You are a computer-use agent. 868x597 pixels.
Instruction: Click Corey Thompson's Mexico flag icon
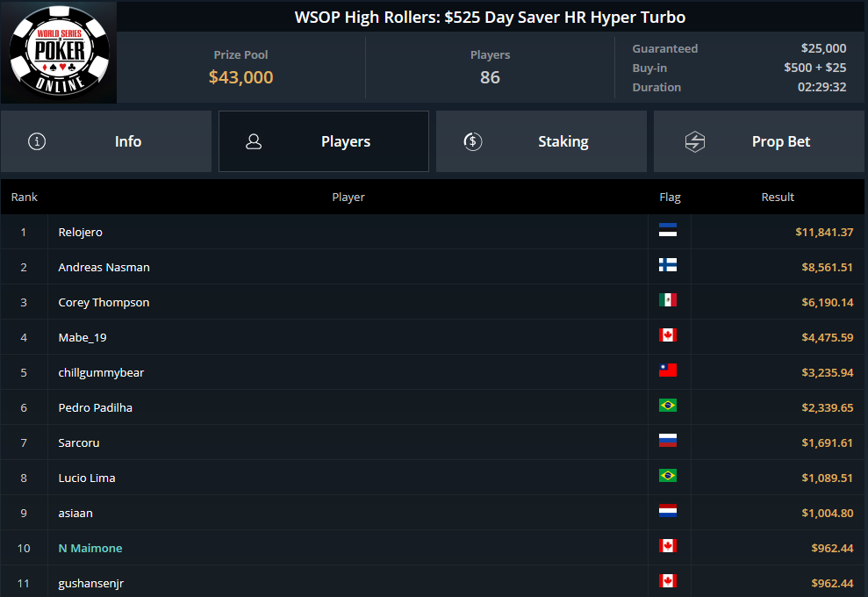click(668, 299)
